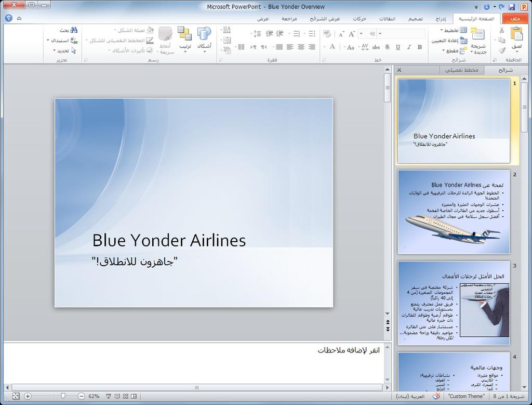Open the Section (مقطع) dropdown
Viewport: 532px width, 405px height.
point(455,50)
